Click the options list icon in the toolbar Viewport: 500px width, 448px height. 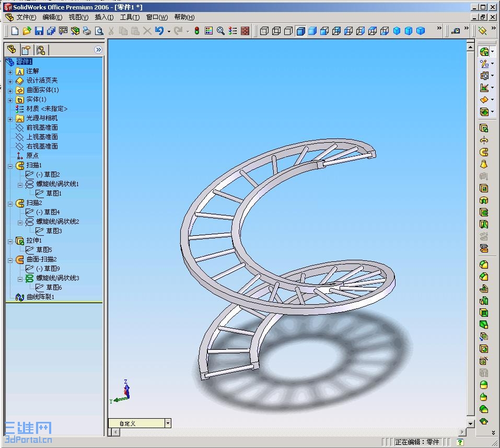coord(233,31)
